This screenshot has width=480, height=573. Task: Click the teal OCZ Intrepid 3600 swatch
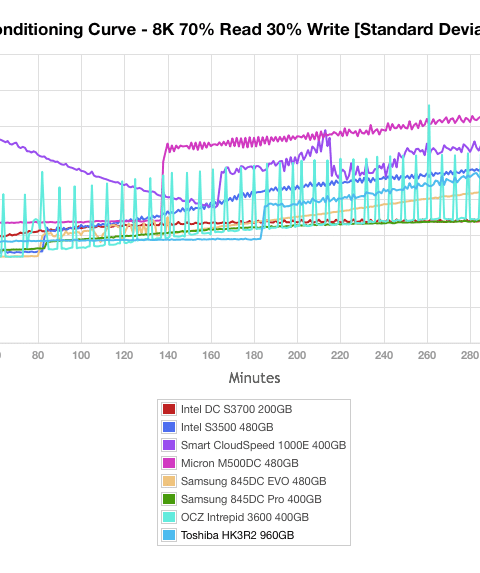pyautogui.click(x=169, y=517)
